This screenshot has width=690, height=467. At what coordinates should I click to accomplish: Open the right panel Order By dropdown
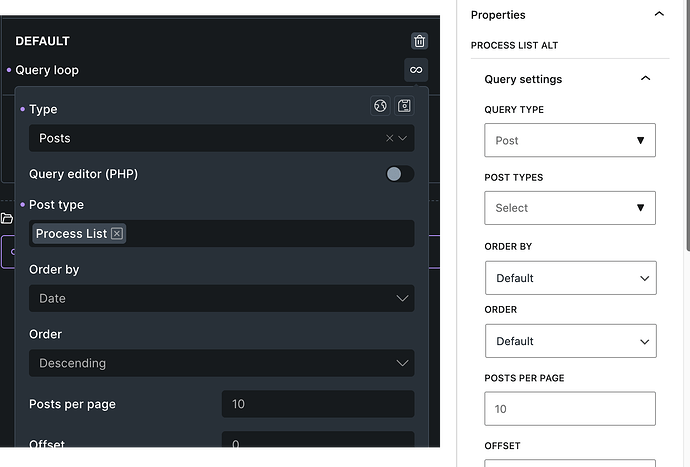[x=570, y=278]
